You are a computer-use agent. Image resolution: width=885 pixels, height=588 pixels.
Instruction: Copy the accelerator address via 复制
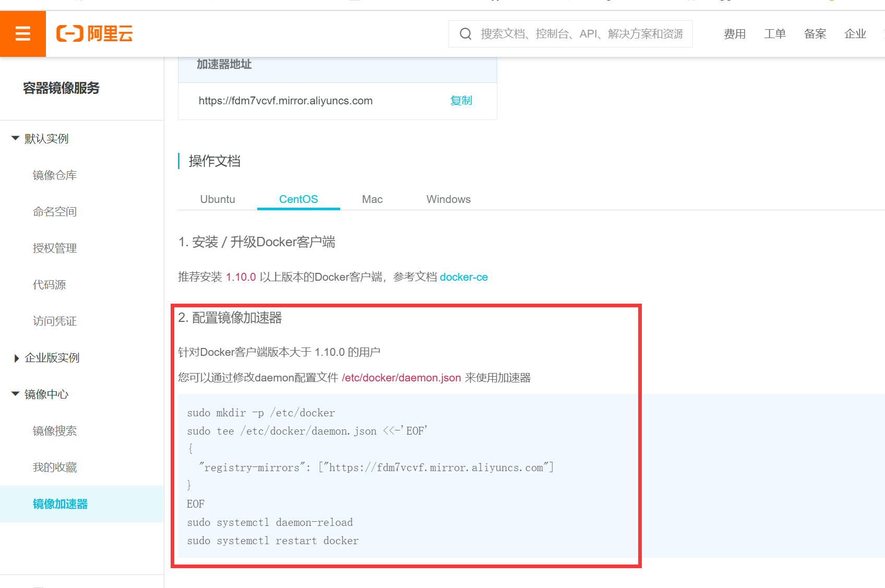(x=461, y=101)
